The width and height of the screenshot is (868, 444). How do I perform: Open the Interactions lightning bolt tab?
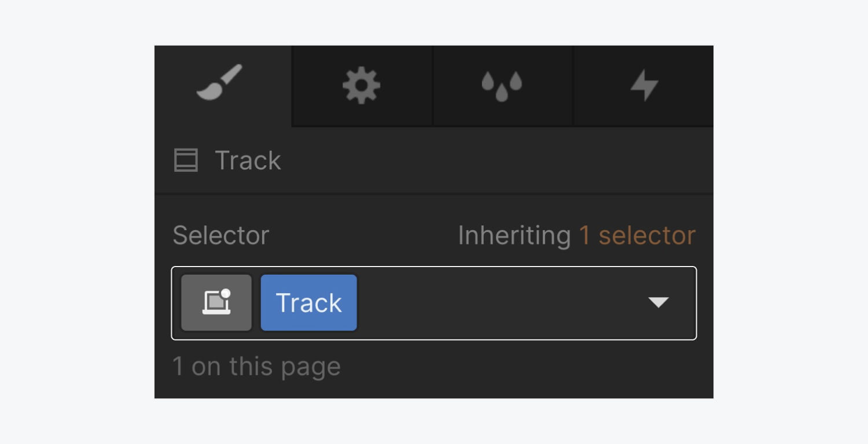[x=643, y=86]
